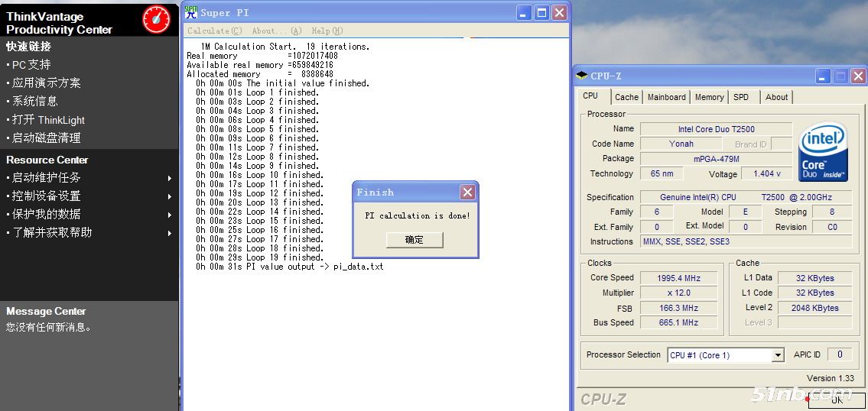
Task: Minimize the Super PI window
Action: 524,12
